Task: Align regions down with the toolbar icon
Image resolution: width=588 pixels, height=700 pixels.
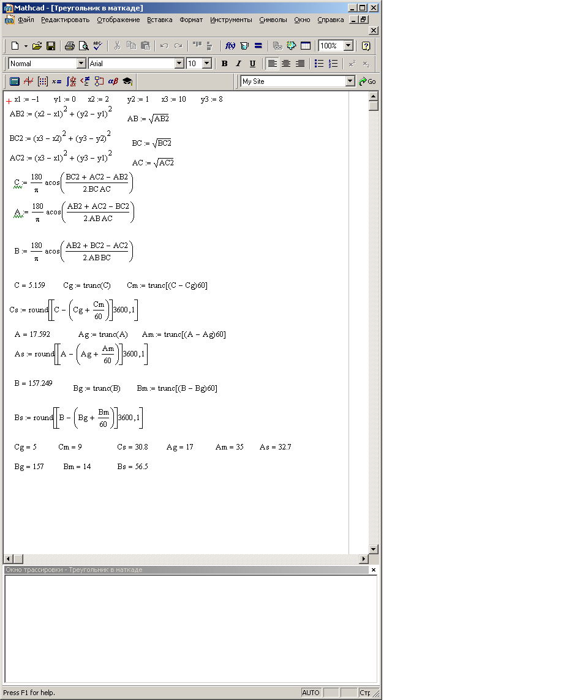Action: pos(209,45)
